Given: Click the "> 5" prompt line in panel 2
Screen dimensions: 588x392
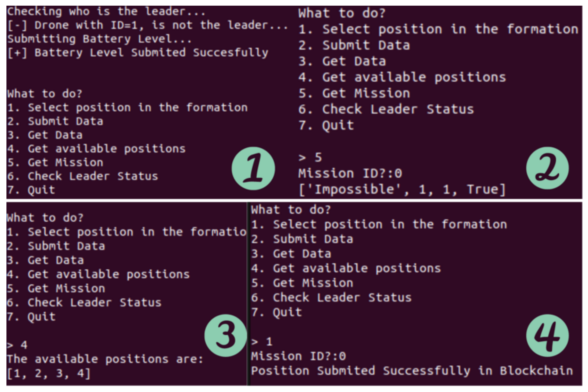Looking at the screenshot, I should [x=310, y=157].
